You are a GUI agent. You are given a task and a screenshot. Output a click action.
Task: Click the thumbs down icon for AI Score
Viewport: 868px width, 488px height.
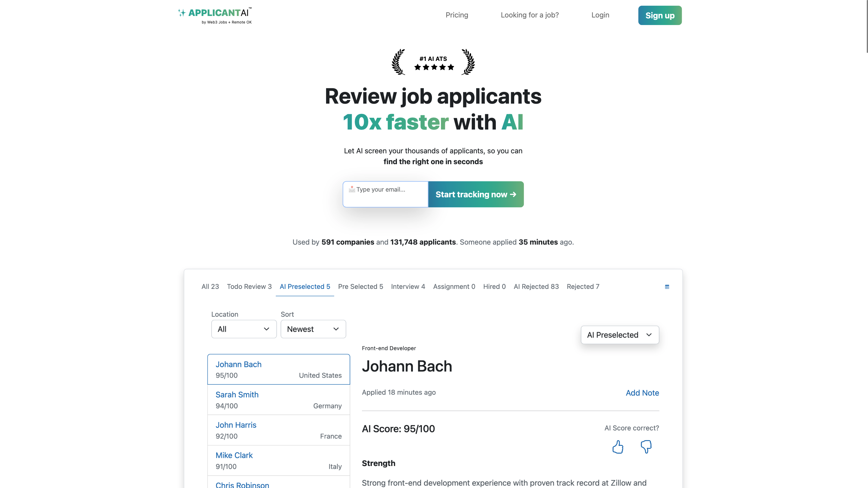tap(646, 447)
